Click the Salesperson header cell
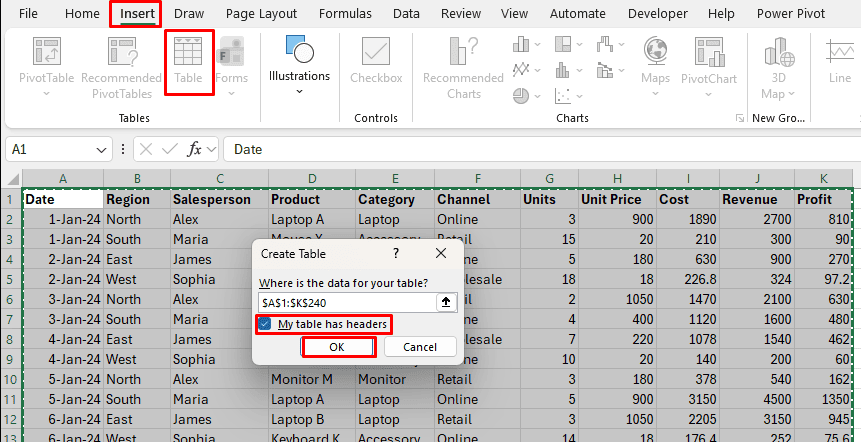Screen dimensions: 861x442 click(219, 199)
